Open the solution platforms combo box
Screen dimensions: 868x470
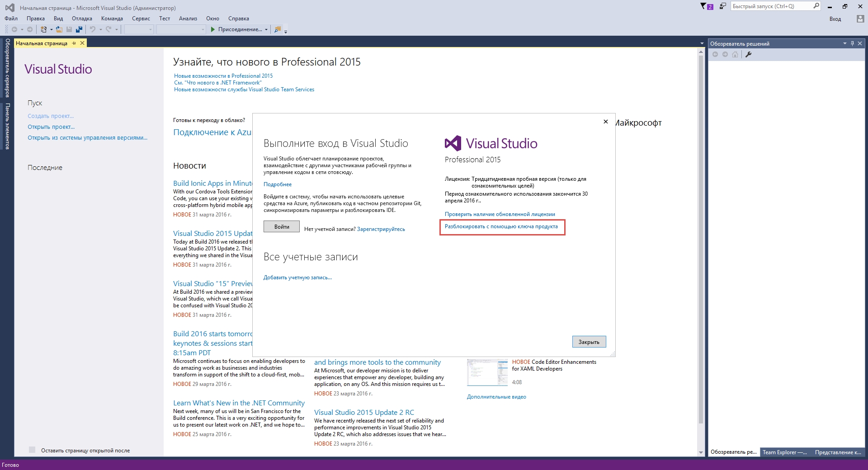click(181, 29)
